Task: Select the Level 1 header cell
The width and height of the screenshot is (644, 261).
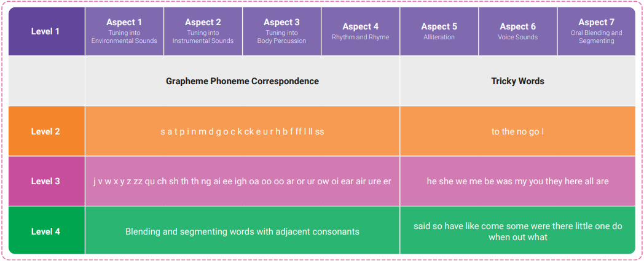Action: click(x=46, y=31)
